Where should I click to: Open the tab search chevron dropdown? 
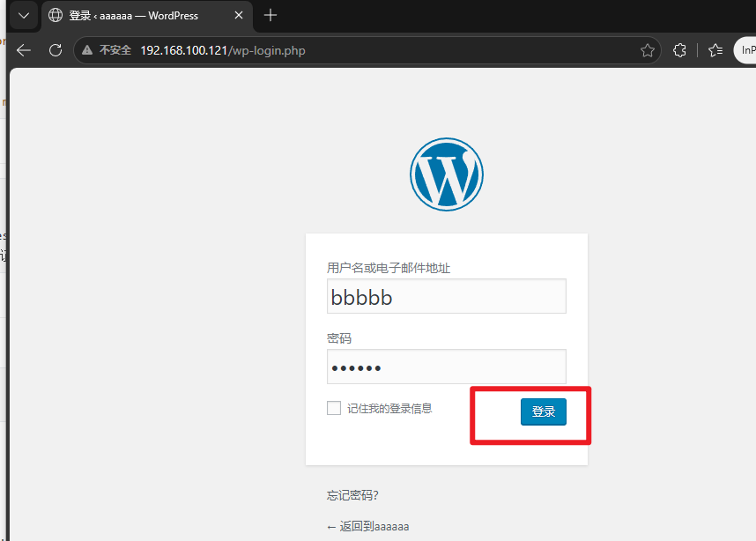click(24, 16)
